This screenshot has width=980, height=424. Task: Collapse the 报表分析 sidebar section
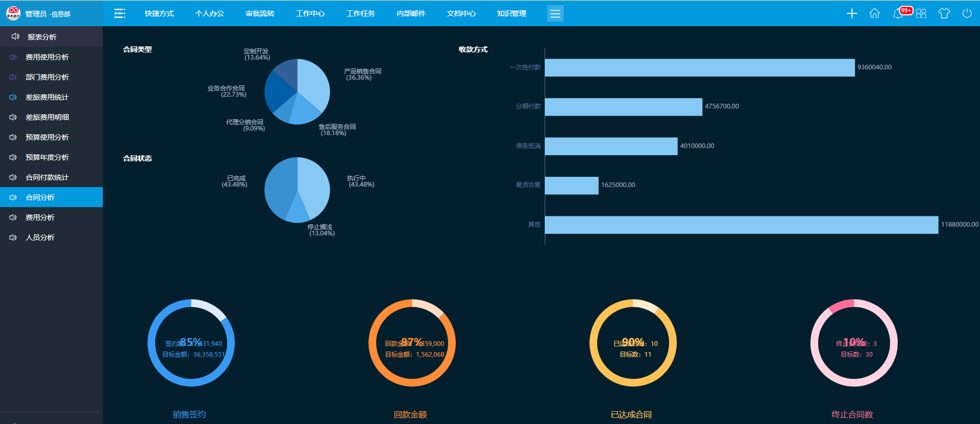[x=42, y=37]
